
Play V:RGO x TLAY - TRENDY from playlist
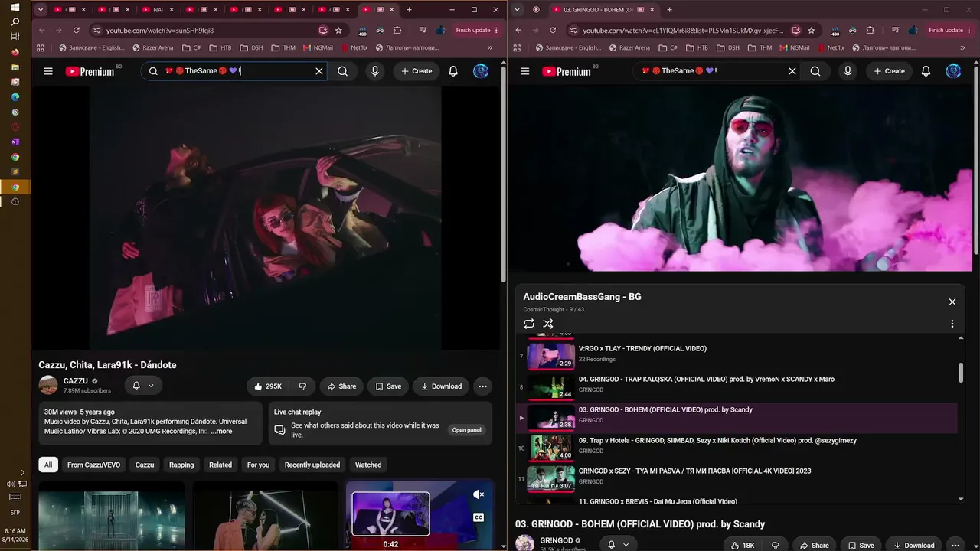(737, 356)
